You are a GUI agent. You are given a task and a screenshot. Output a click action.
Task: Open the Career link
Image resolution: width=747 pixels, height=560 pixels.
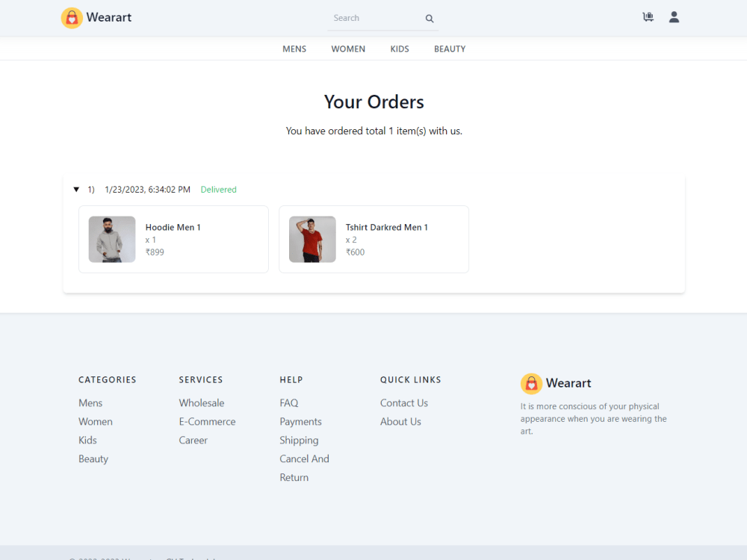193,440
